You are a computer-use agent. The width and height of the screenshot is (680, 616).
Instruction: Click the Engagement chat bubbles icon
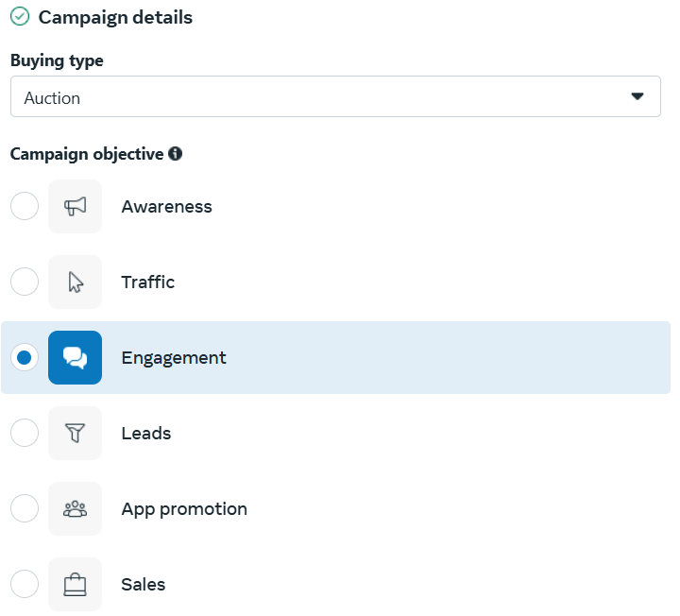75,357
